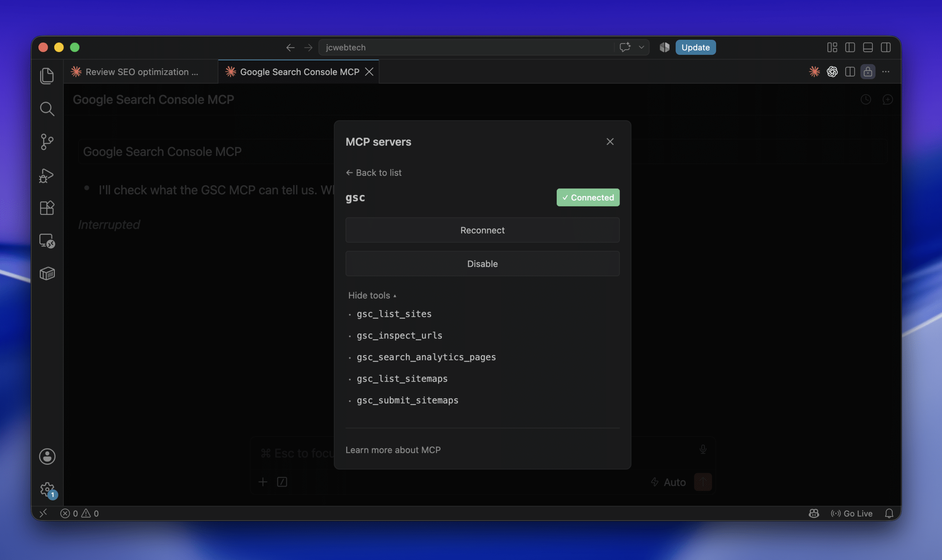Image resolution: width=942 pixels, height=560 pixels.
Task: Click Back to list link
Action: 373,173
